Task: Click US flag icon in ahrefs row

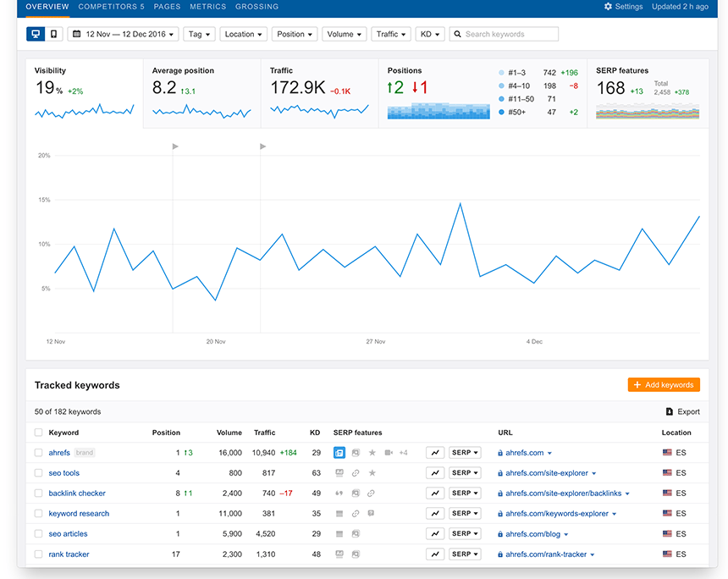Action: (x=667, y=452)
